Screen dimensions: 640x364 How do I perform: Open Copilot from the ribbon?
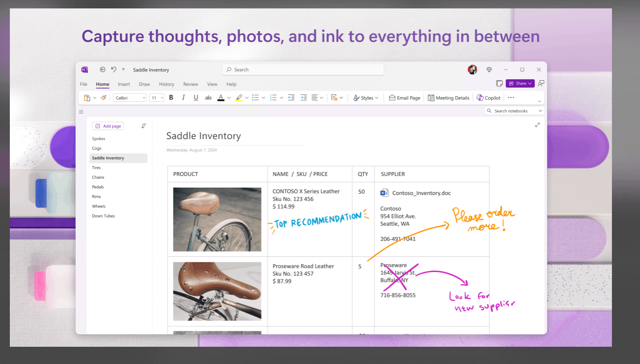click(489, 98)
